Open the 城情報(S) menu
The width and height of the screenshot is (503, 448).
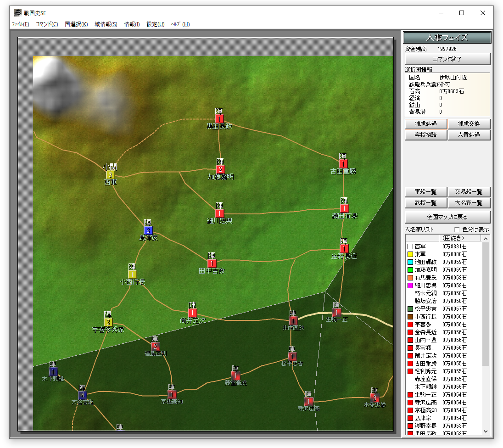click(106, 24)
